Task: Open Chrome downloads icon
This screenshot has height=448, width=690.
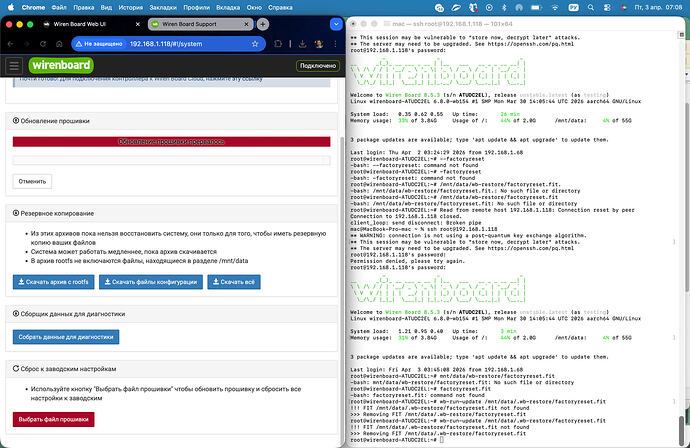Action: click(302, 44)
